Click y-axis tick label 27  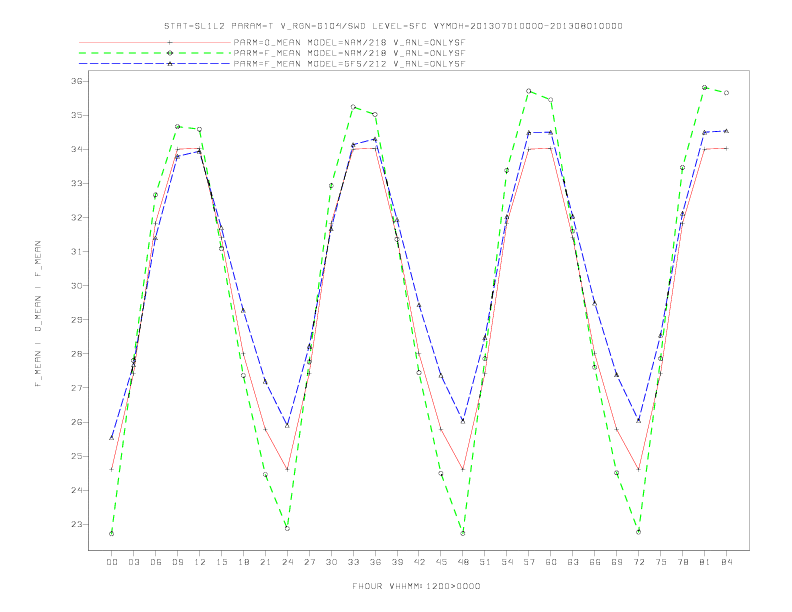click(76, 388)
